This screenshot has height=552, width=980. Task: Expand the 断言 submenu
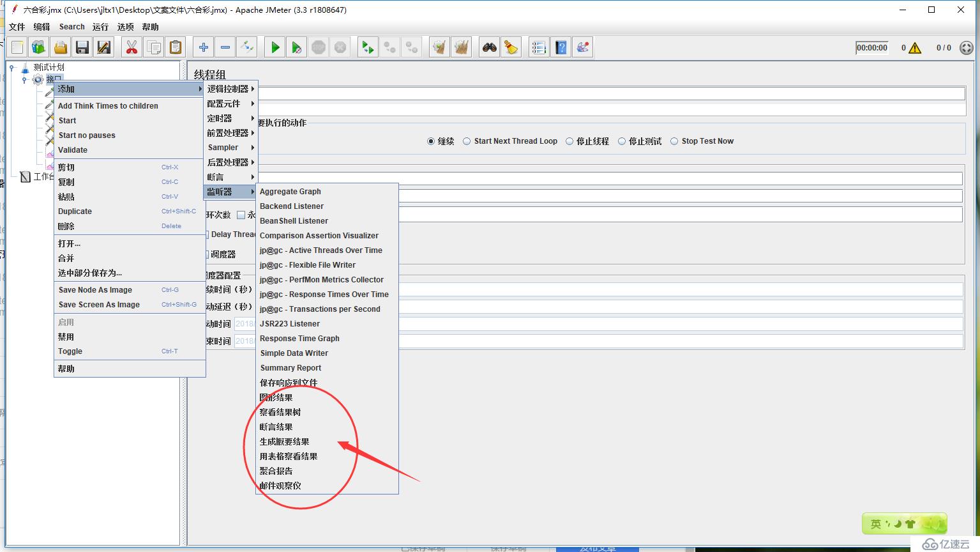click(230, 177)
